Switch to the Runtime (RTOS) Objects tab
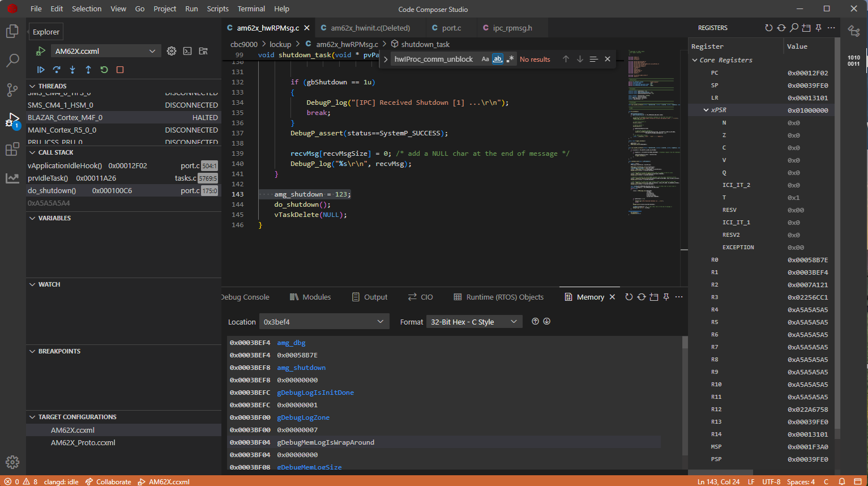The height and width of the screenshot is (486, 868). point(499,297)
